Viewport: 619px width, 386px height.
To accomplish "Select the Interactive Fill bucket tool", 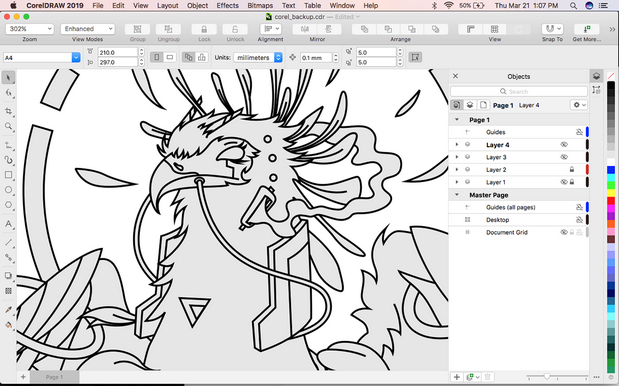I will point(8,325).
